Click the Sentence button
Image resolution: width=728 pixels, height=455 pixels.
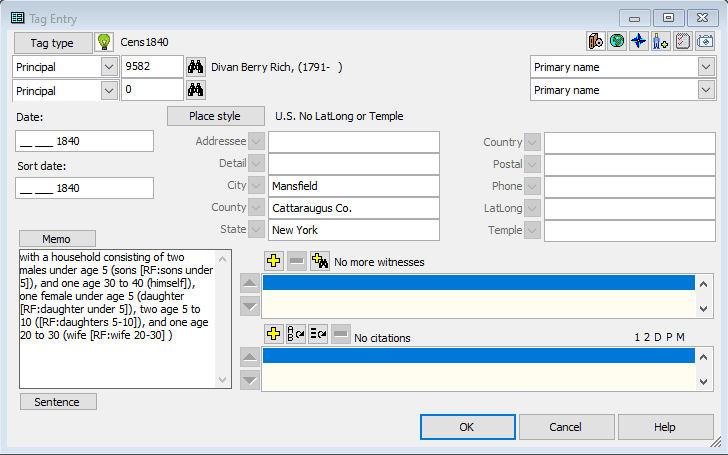point(58,401)
